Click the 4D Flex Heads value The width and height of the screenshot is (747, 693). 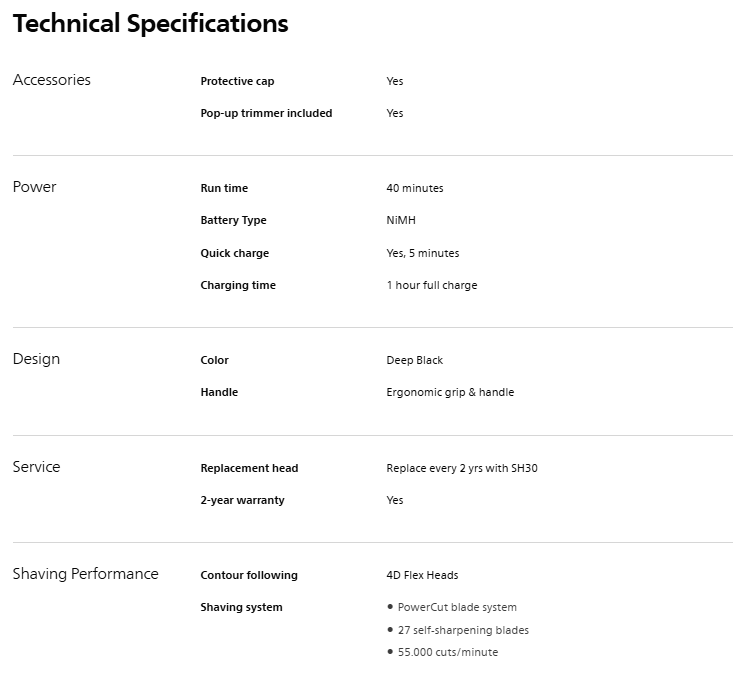[x=422, y=575]
